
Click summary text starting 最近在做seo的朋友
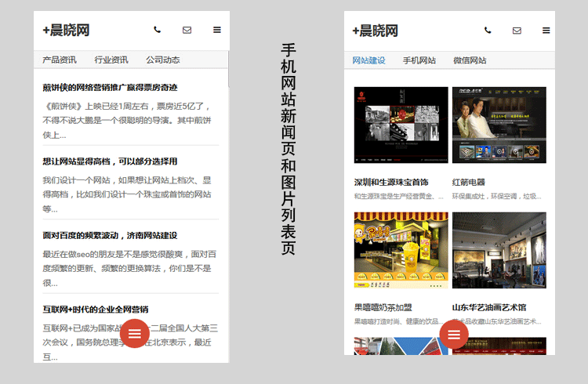click(x=129, y=269)
